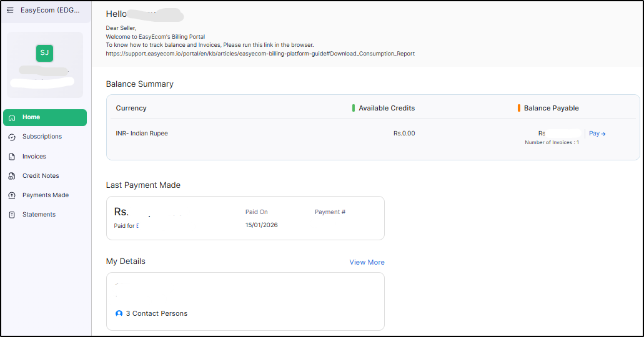Image resolution: width=644 pixels, height=337 pixels.
Task: Open Credit Notes page
Action: coord(41,176)
